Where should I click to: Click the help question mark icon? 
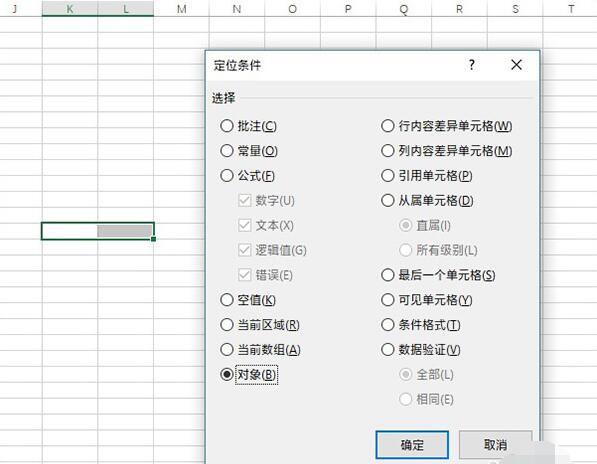(472, 65)
